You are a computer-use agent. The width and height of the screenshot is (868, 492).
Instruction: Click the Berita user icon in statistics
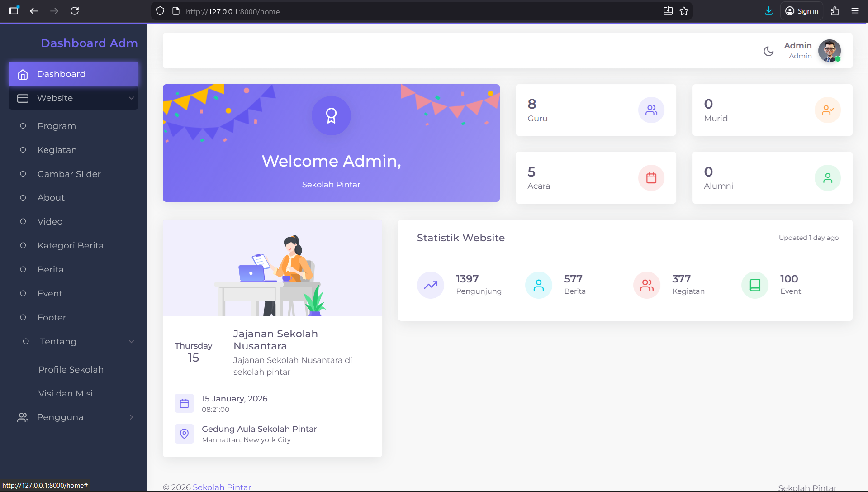[539, 285]
